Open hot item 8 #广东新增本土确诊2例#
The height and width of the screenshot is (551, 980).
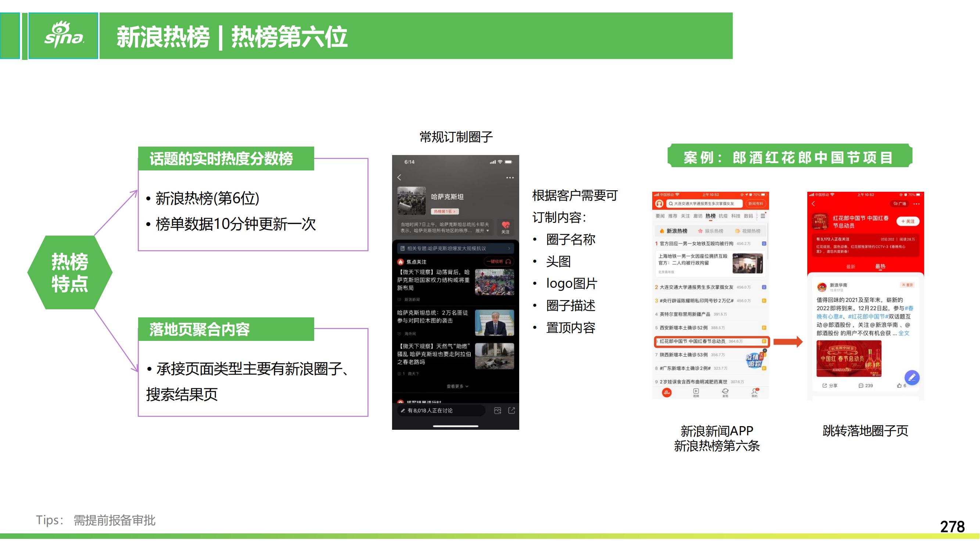[x=700, y=368]
